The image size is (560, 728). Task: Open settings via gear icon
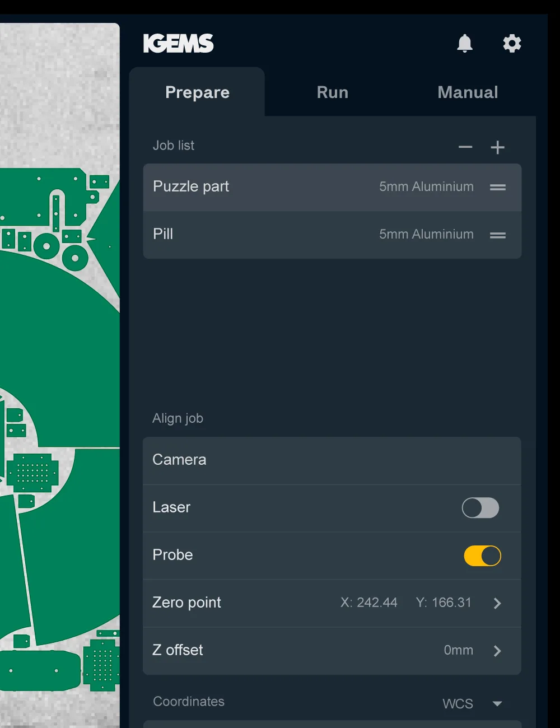click(x=512, y=43)
